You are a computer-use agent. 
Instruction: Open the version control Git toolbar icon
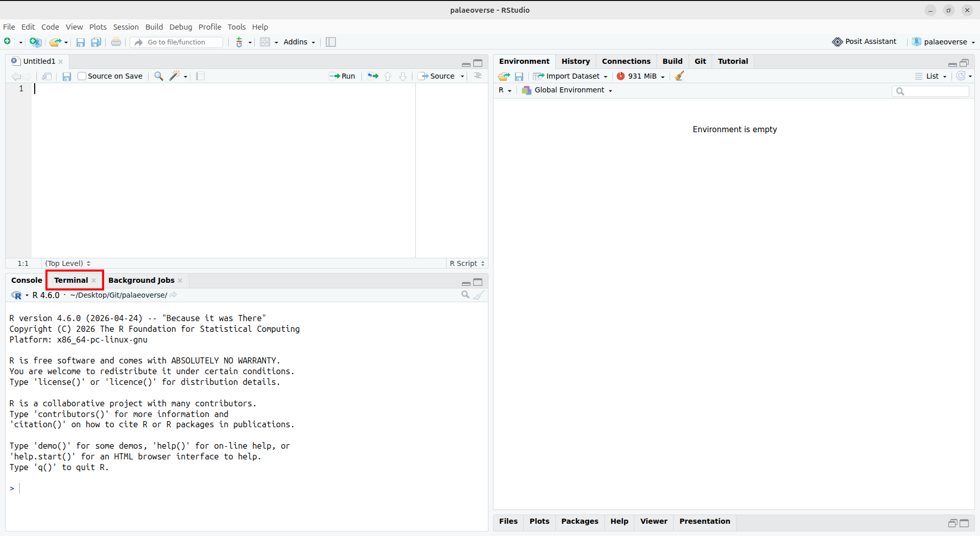point(239,42)
